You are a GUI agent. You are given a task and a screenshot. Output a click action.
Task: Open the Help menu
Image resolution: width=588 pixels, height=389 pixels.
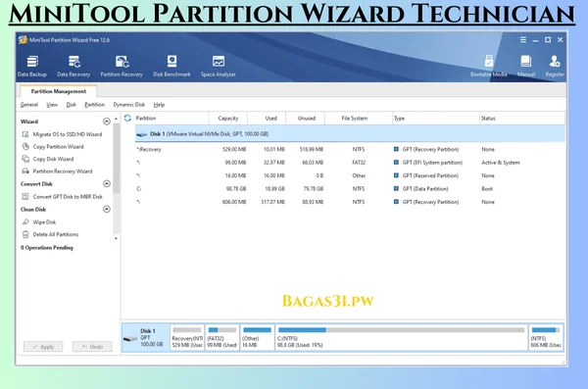point(159,105)
